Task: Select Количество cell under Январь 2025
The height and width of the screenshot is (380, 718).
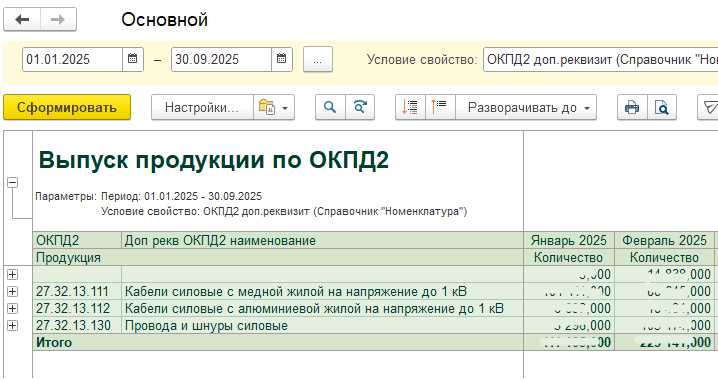Action: coord(569,257)
